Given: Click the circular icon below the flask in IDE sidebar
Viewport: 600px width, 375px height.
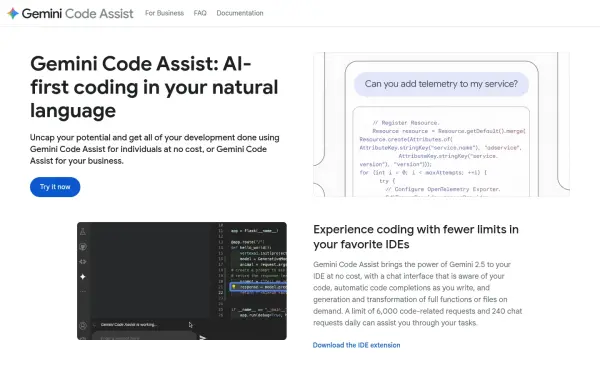Looking at the screenshot, I should point(83,247).
